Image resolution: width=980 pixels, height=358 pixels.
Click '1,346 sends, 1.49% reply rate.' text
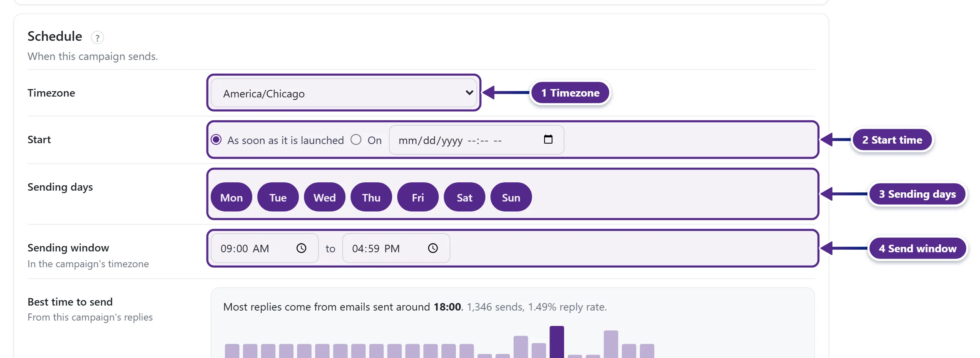click(x=537, y=307)
